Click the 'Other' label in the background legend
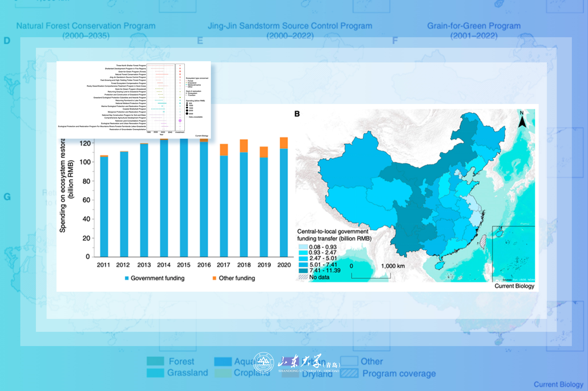588x391 pixels. coord(372,361)
